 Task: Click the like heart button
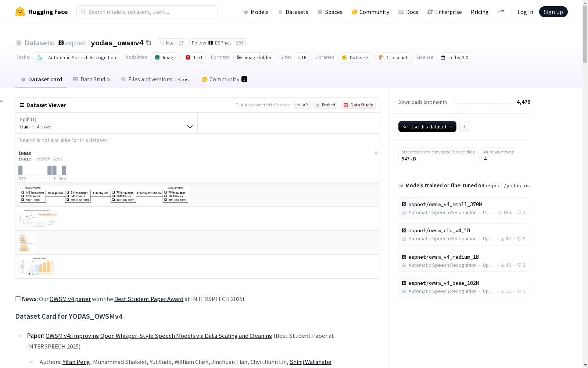[167, 43]
